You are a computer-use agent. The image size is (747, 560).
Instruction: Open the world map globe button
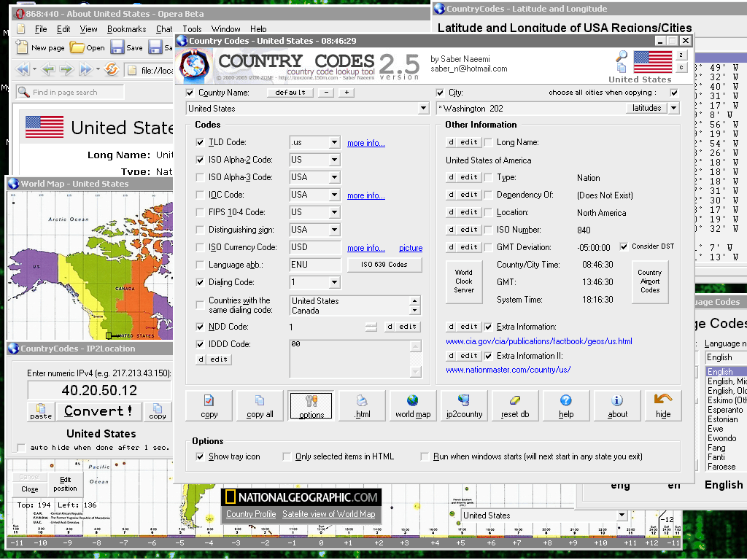point(413,405)
